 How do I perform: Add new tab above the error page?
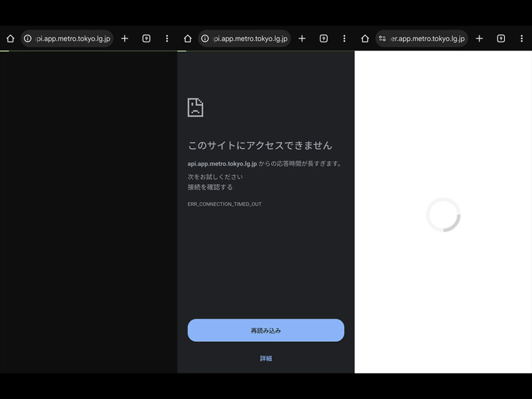pyautogui.click(x=302, y=38)
